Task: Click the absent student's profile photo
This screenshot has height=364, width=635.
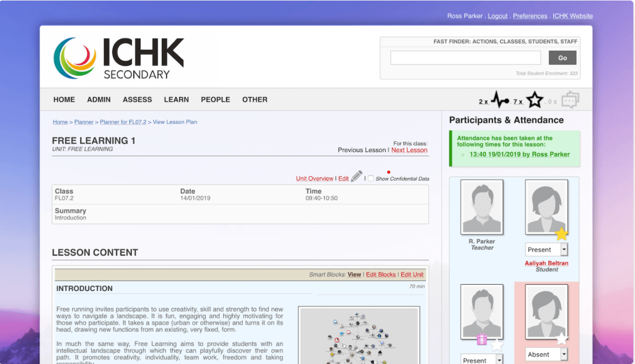Action: [x=547, y=312]
